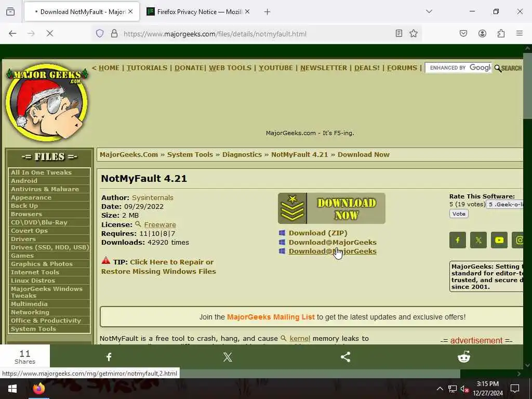Share on Reddit in bottom share bar

click(x=464, y=357)
